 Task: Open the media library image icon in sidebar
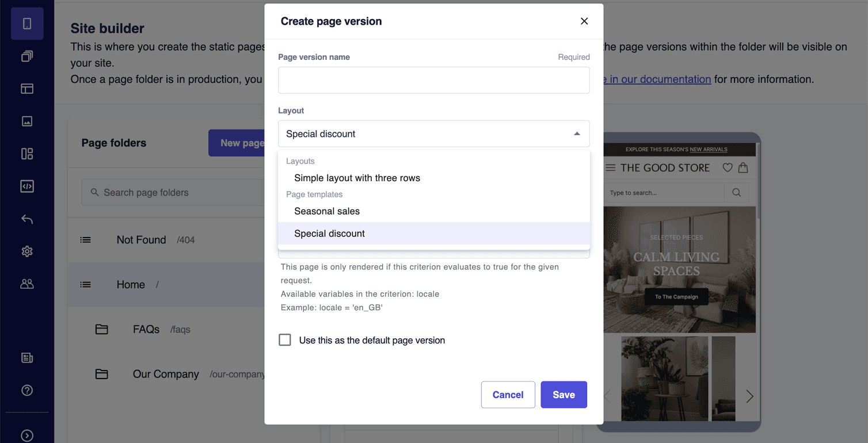[27, 121]
